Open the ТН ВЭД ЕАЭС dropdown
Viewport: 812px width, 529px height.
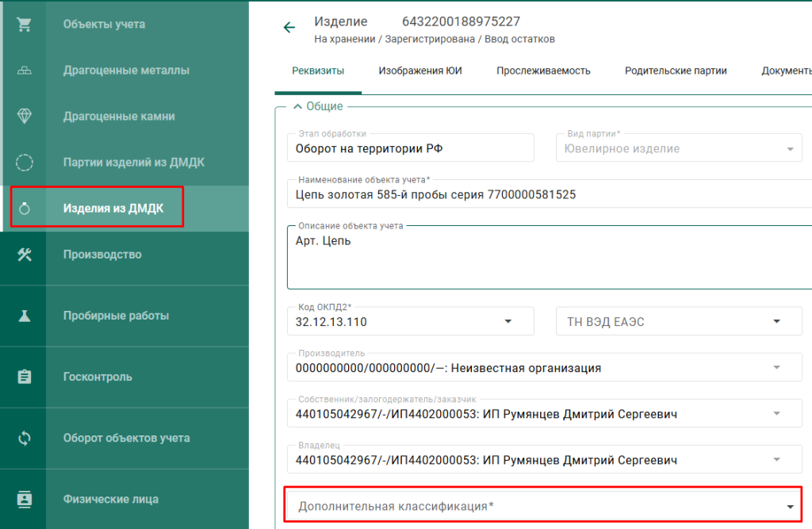(x=679, y=321)
